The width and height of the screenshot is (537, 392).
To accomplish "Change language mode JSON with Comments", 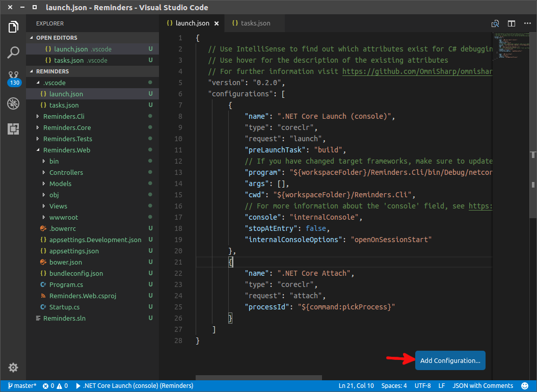I will pyautogui.click(x=482, y=386).
